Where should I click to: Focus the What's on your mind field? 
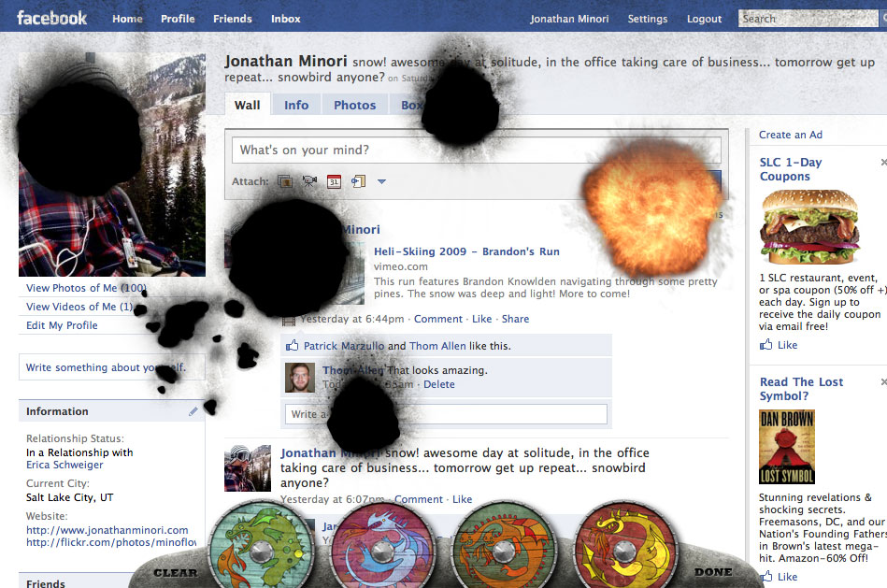[x=477, y=150]
